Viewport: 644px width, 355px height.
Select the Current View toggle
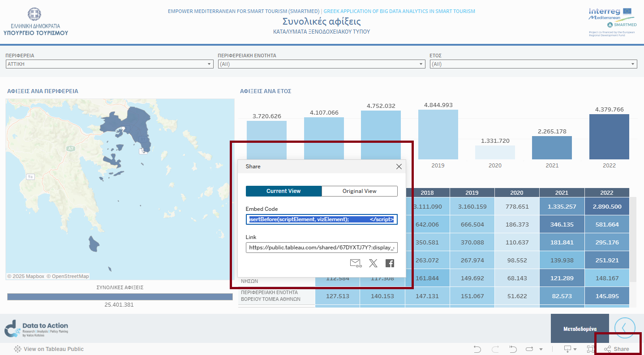tap(283, 191)
